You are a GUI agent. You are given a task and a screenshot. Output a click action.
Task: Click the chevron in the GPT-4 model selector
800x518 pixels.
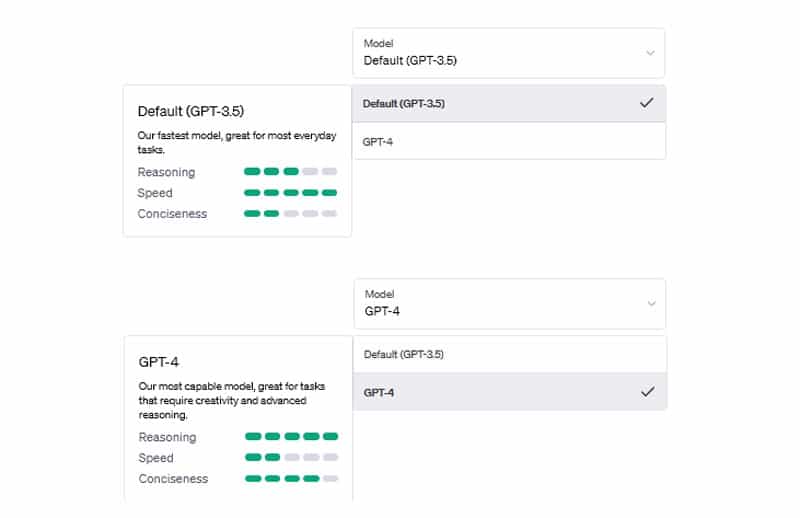(x=652, y=304)
